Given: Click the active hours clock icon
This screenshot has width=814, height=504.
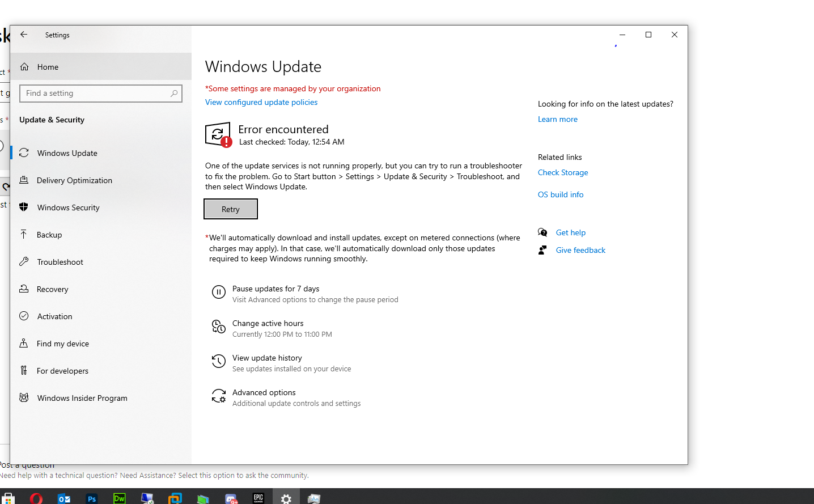Looking at the screenshot, I should pos(219,327).
